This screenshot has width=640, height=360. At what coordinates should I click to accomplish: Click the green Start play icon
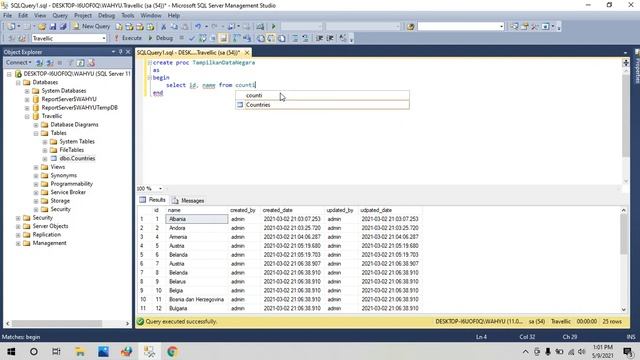pyautogui.click(x=273, y=27)
